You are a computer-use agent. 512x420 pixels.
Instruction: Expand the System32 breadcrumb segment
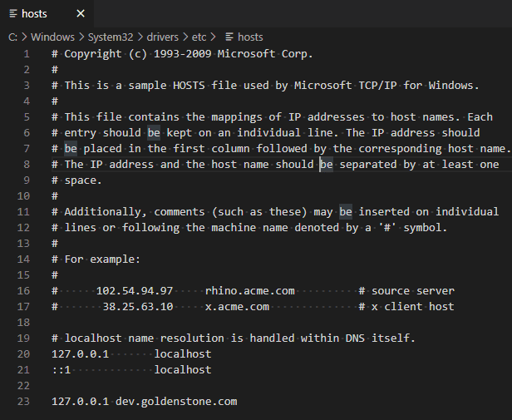coord(112,37)
